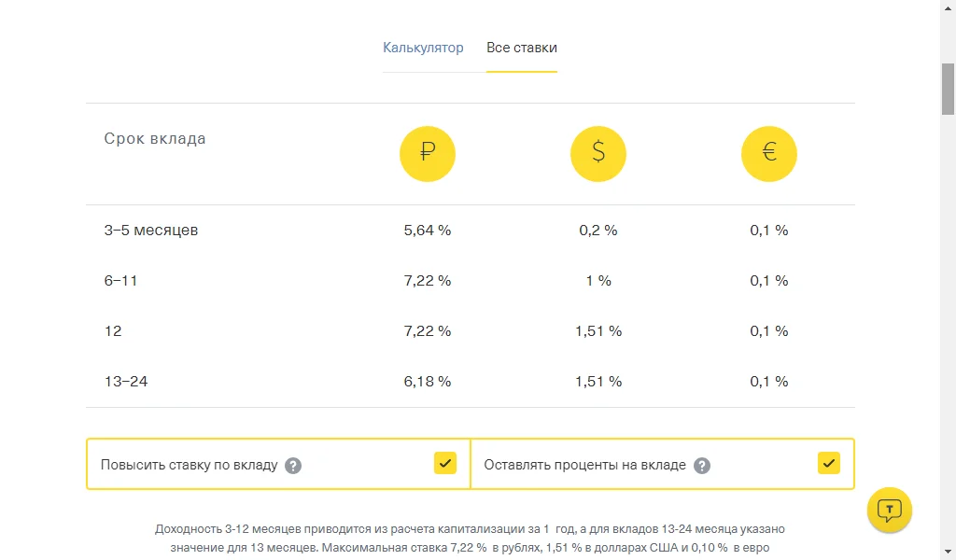Click the 13–24 term row label

coord(126,382)
